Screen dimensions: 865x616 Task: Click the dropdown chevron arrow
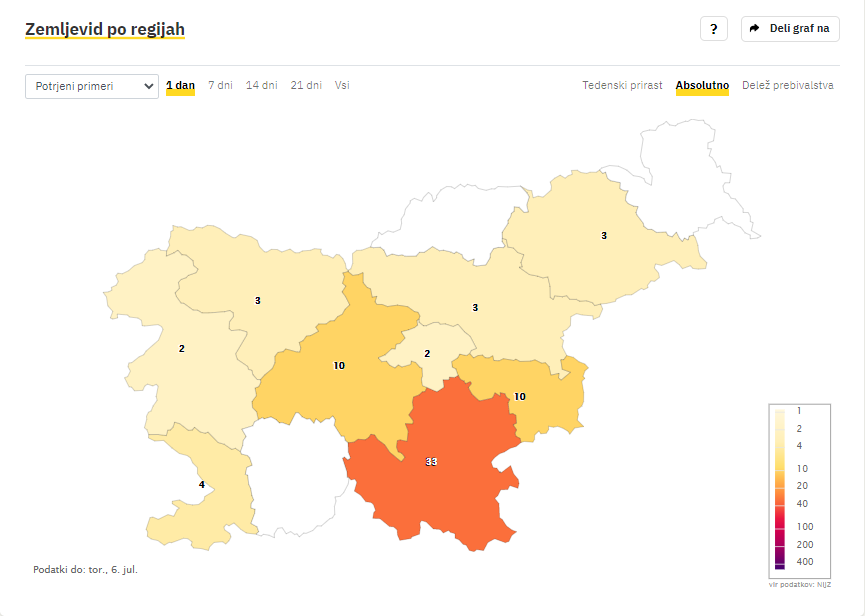[x=148, y=87]
